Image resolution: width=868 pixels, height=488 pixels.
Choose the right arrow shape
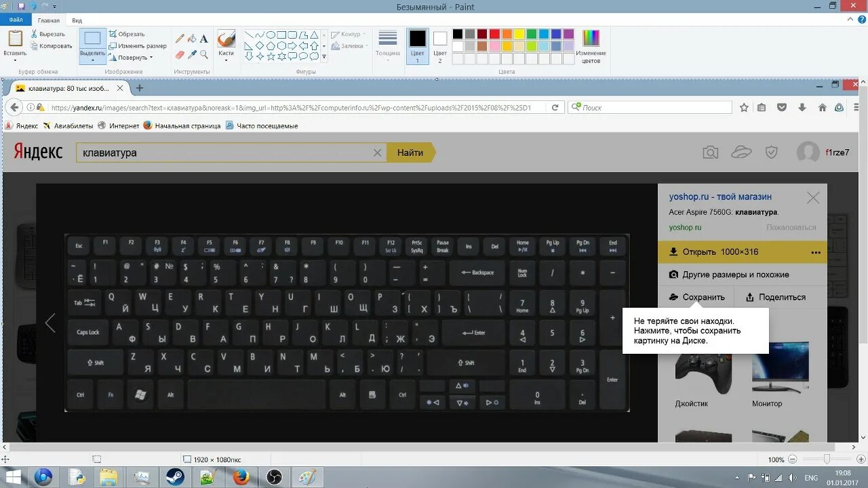pyautogui.click(x=292, y=45)
